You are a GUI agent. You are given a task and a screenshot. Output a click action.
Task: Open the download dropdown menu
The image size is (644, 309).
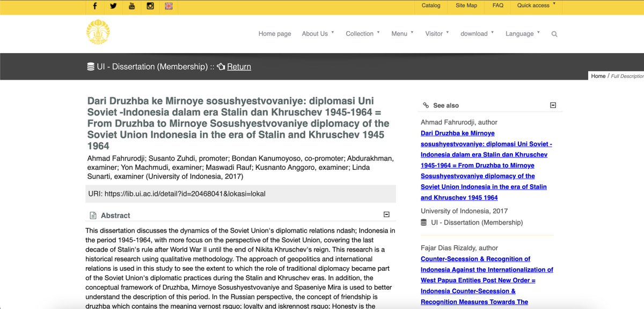pos(477,33)
